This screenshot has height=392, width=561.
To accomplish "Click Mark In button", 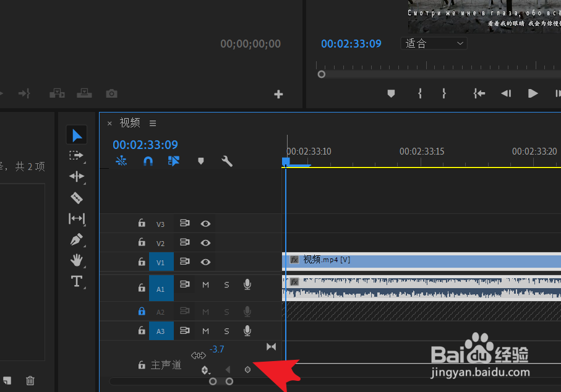I will (x=420, y=94).
